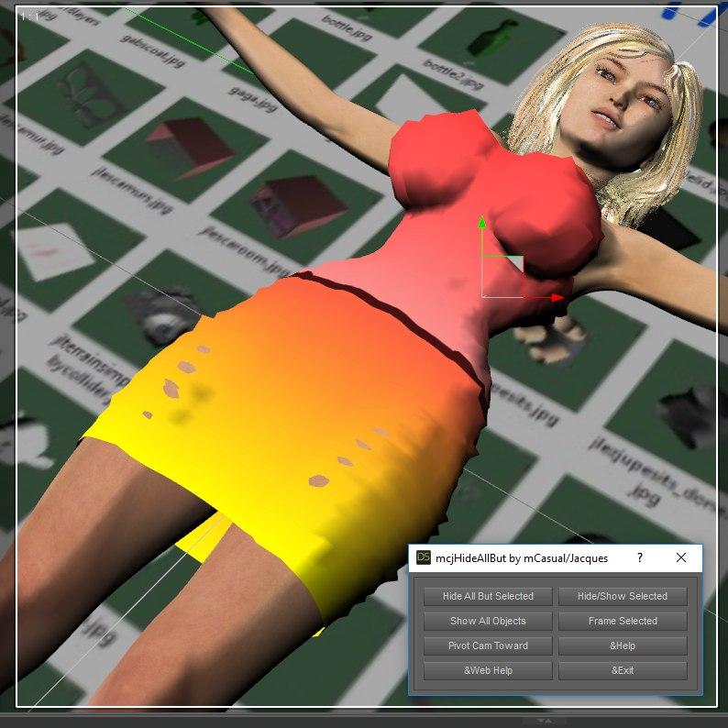Open the &Web Help button

tap(488, 670)
